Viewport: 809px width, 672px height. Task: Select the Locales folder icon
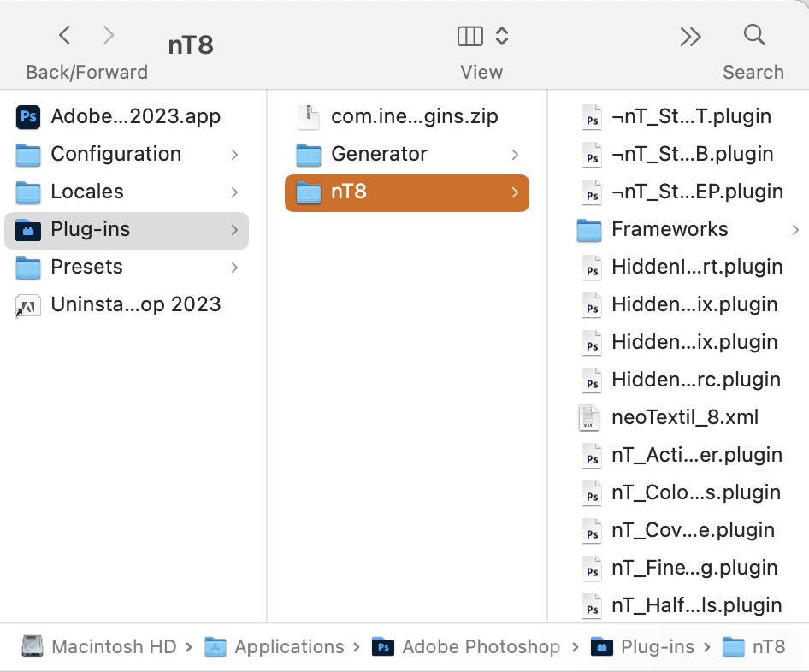(28, 192)
